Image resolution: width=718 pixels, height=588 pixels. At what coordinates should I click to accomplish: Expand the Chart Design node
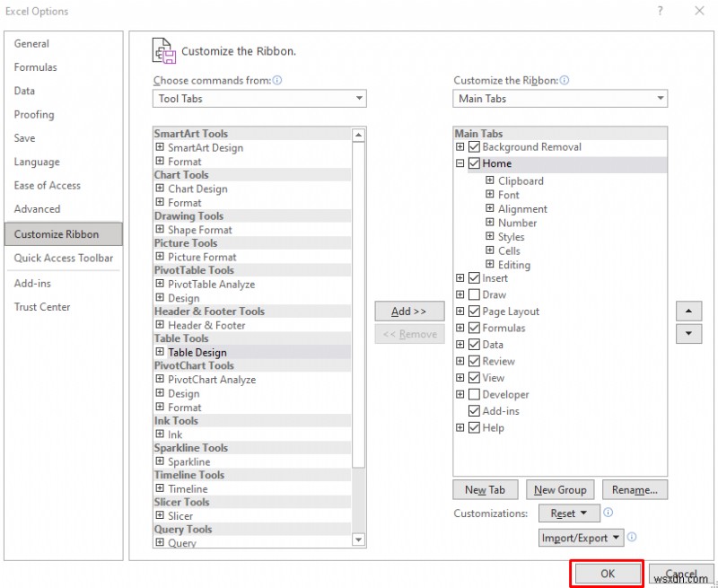160,189
